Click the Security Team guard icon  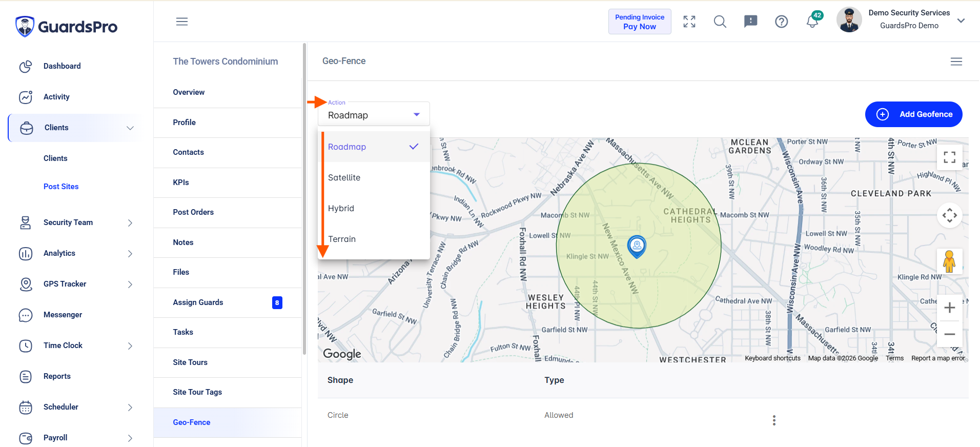click(26, 222)
